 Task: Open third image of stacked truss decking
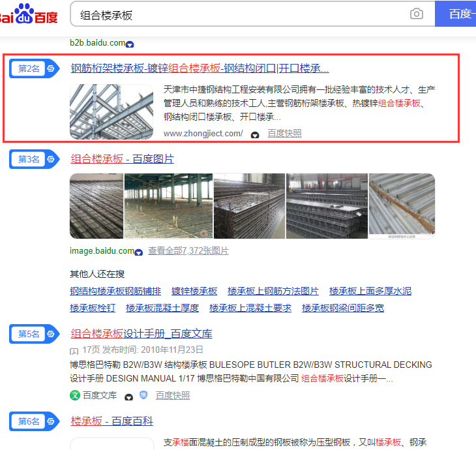(x=249, y=206)
